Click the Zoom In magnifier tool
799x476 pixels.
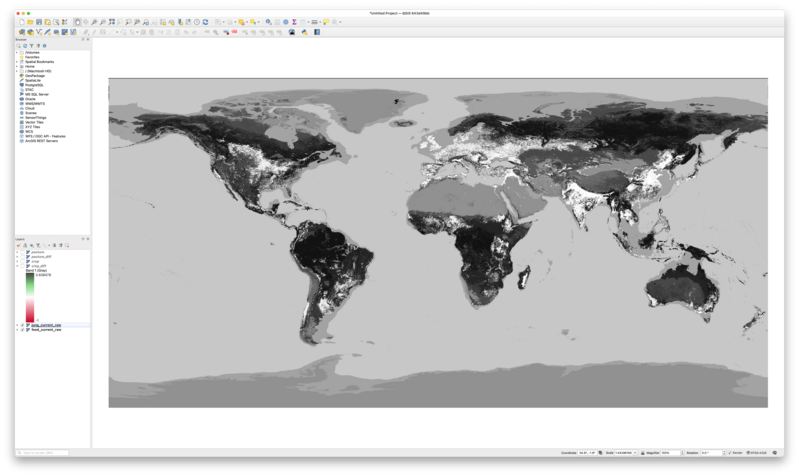(94, 21)
